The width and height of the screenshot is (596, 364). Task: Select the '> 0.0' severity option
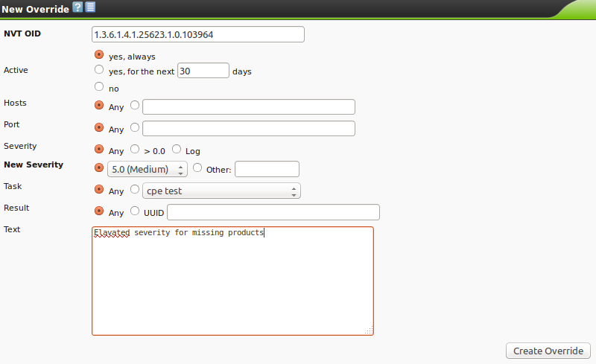pyautogui.click(x=135, y=149)
